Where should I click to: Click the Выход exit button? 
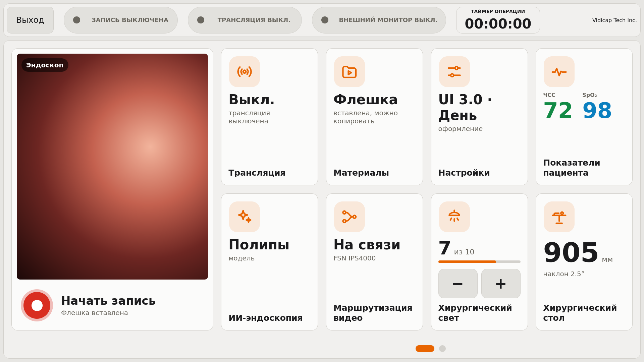[30, 20]
